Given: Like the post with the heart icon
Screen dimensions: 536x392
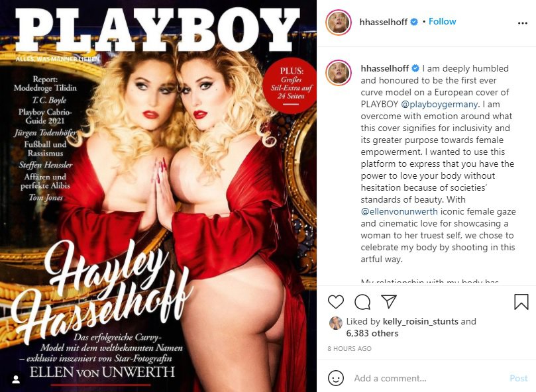Looking at the screenshot, I should (x=336, y=302).
